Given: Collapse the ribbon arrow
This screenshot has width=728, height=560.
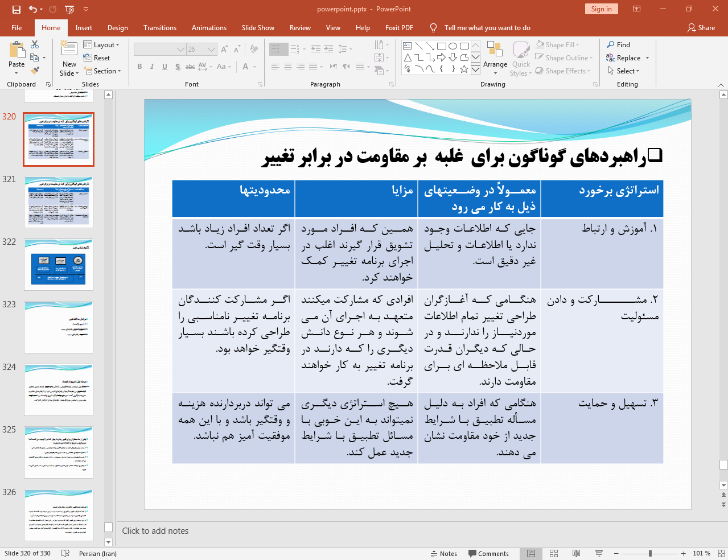Looking at the screenshot, I should click(x=721, y=85).
